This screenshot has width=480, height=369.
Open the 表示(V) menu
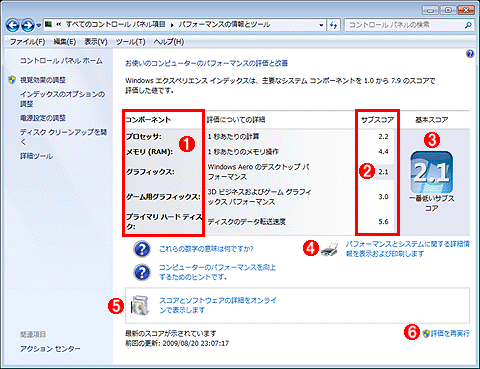[x=96, y=42]
